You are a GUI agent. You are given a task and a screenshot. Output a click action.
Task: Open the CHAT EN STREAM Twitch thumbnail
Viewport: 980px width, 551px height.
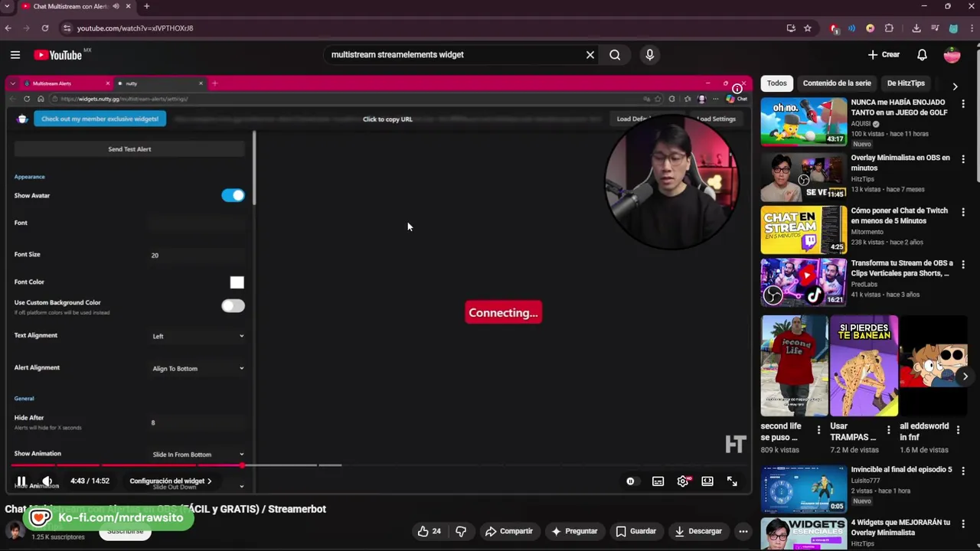(803, 230)
